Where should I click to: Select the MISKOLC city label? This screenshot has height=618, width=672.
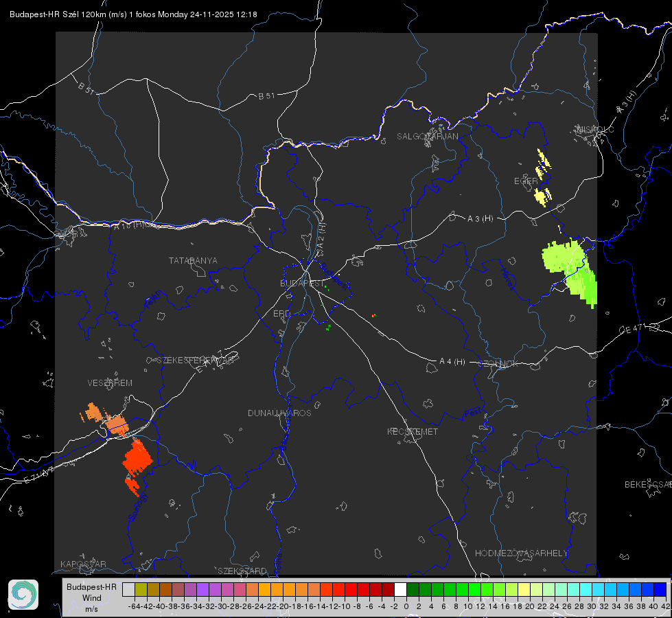595,129
